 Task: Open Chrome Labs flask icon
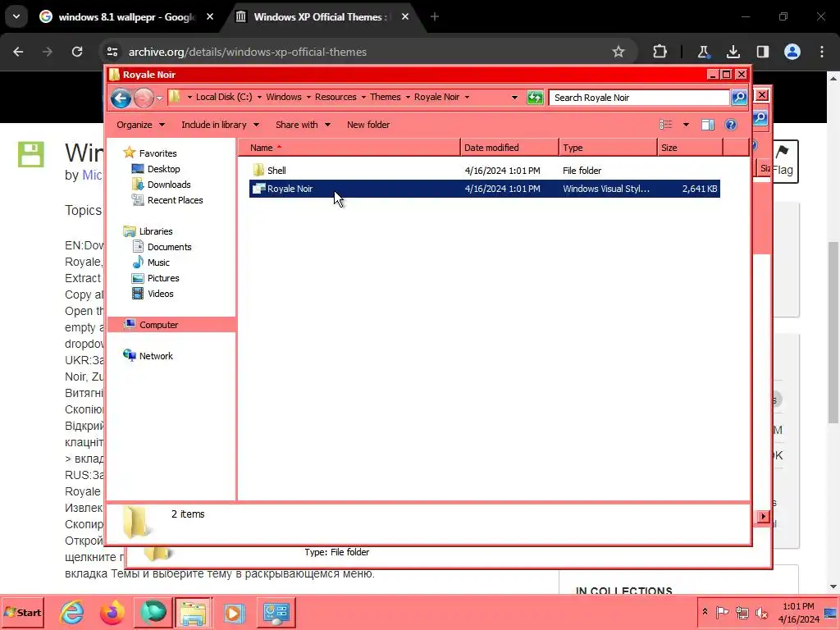pos(703,52)
